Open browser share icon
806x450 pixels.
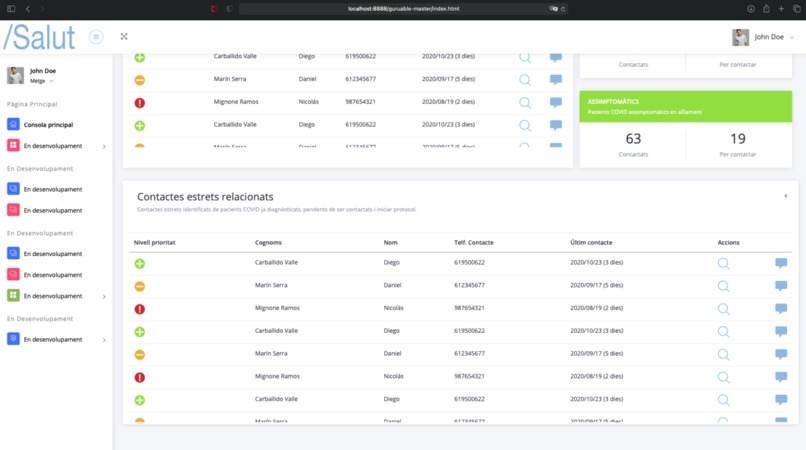[766, 9]
